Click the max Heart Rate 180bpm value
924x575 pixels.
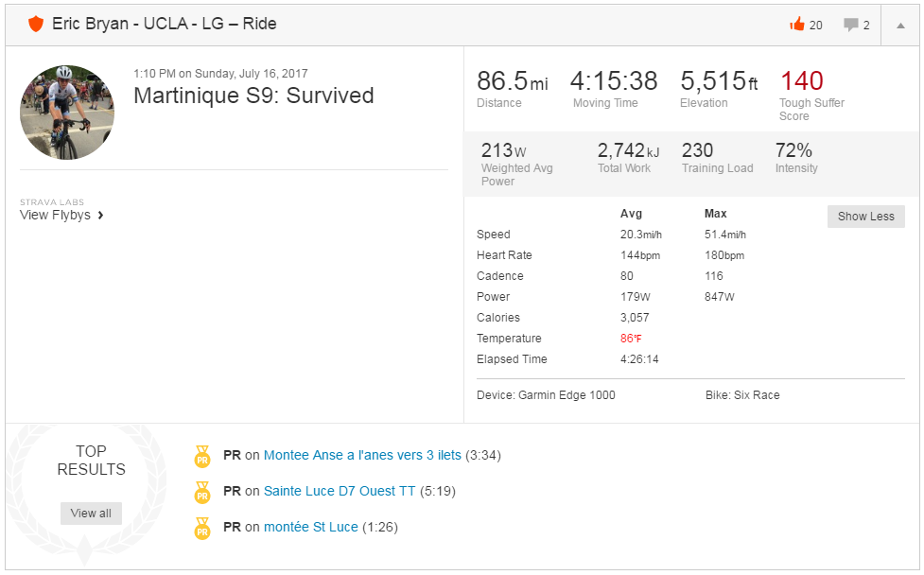coord(724,255)
